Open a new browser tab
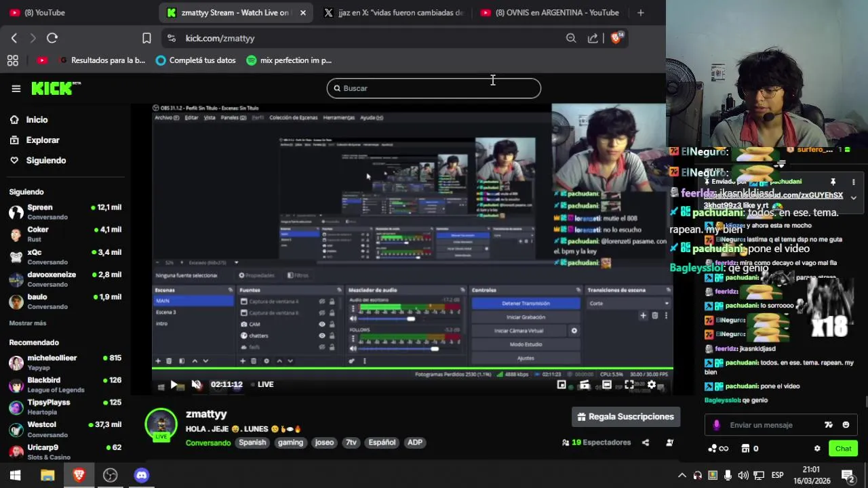Viewport: 868px width, 488px height. point(640,12)
